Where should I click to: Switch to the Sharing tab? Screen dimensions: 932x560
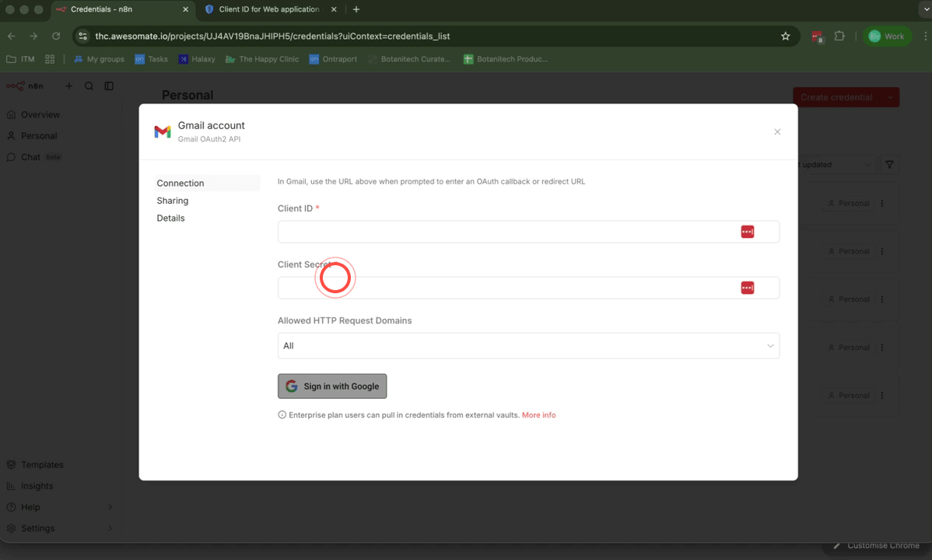click(172, 200)
